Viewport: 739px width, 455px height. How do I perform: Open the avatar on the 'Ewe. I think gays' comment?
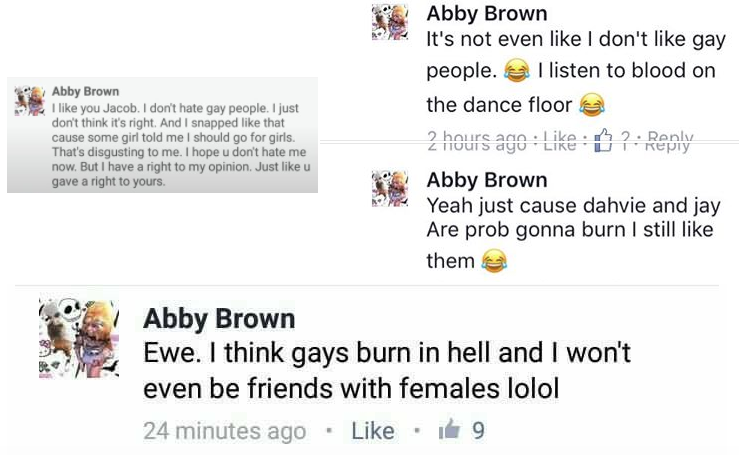[79, 339]
